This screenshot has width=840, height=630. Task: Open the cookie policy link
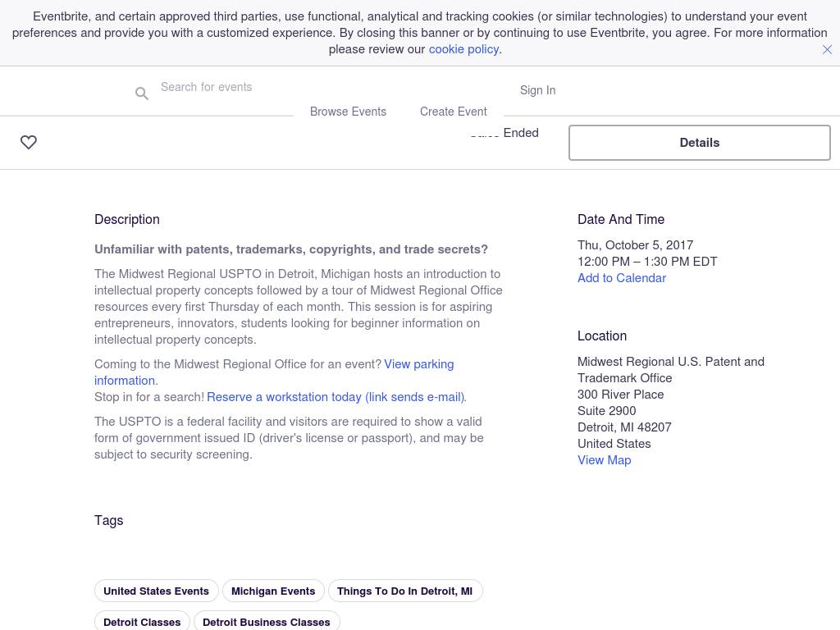click(x=463, y=49)
